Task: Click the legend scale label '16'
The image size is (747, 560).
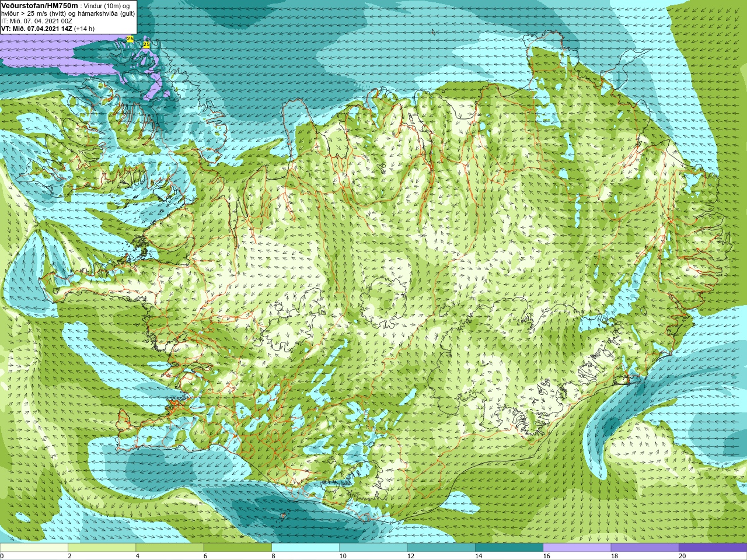Action: [547, 556]
